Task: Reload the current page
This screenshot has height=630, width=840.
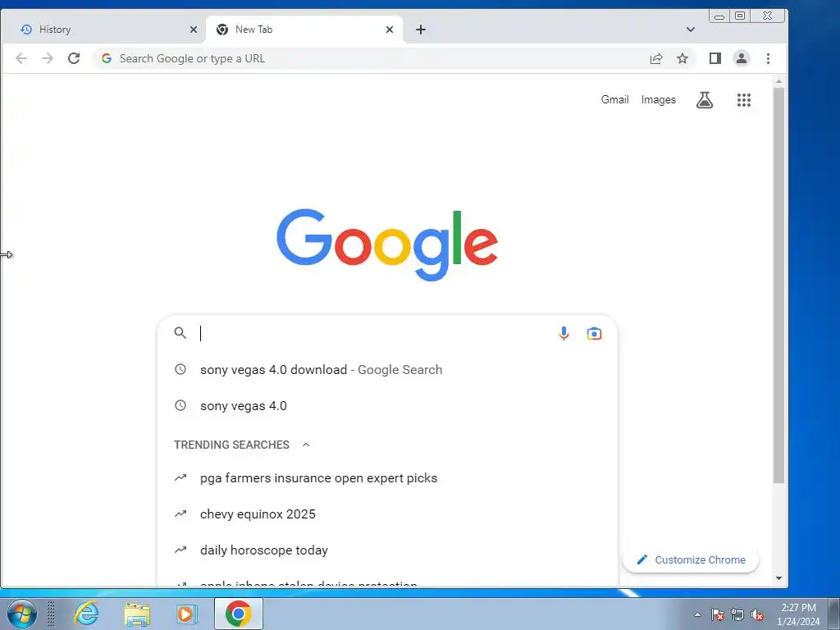Action: point(74,58)
